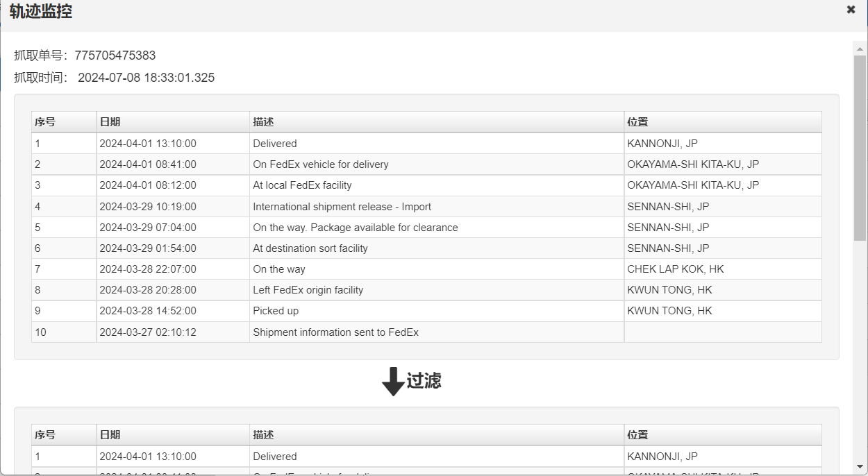868x476 pixels.
Task: Click date 2024-03-28 22:07:00
Action: pos(148,269)
